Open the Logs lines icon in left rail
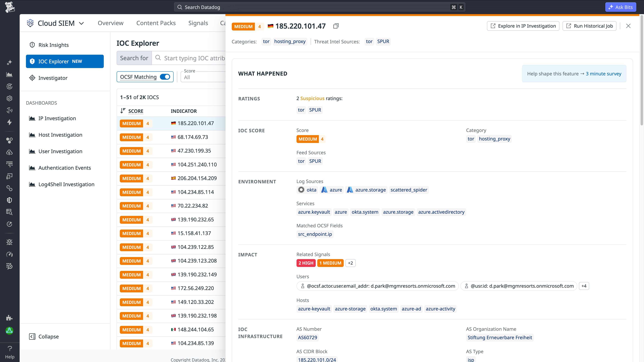The height and width of the screenshot is (362, 644). pyautogui.click(x=9, y=164)
